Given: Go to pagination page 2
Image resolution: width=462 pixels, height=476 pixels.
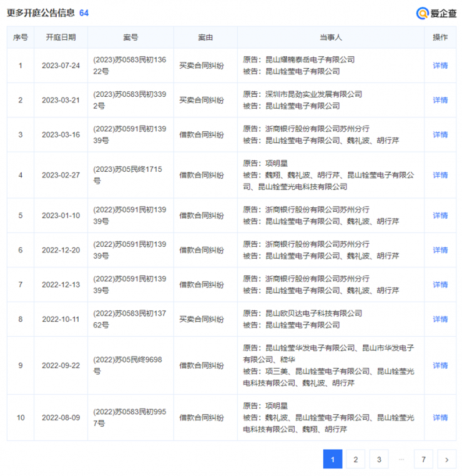Looking at the screenshot, I should click(355, 459).
